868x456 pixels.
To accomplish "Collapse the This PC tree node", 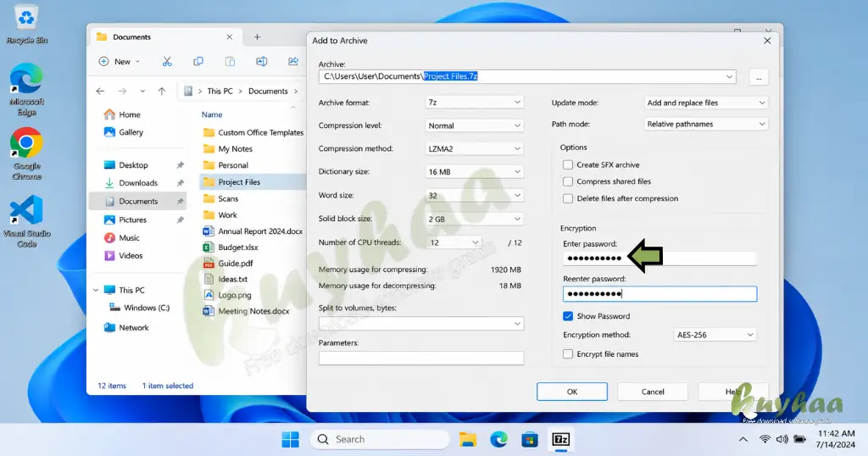I will click(x=96, y=290).
